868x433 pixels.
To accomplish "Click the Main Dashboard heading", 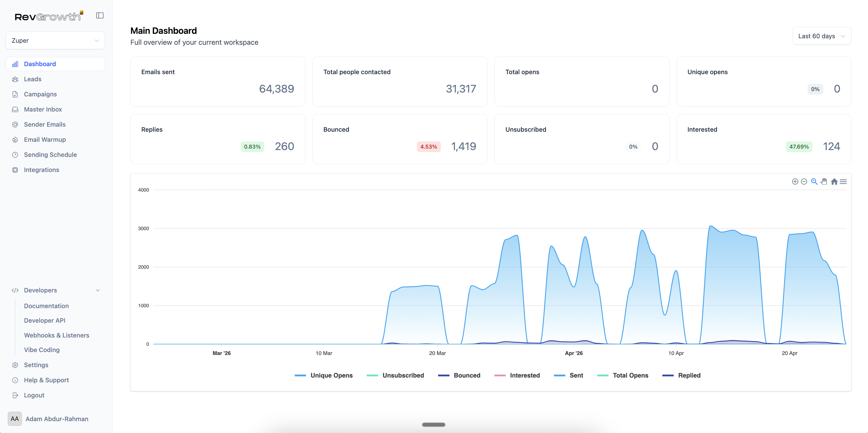I will [164, 31].
